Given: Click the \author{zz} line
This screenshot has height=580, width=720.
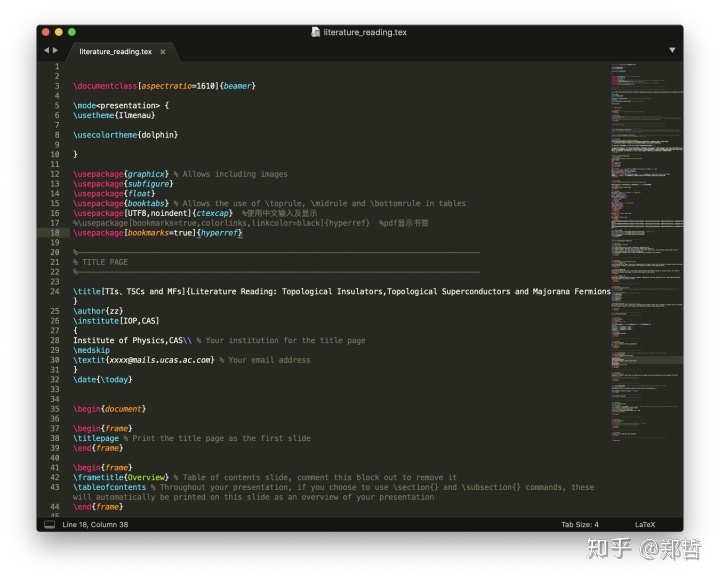Looking at the screenshot, I should (98, 311).
